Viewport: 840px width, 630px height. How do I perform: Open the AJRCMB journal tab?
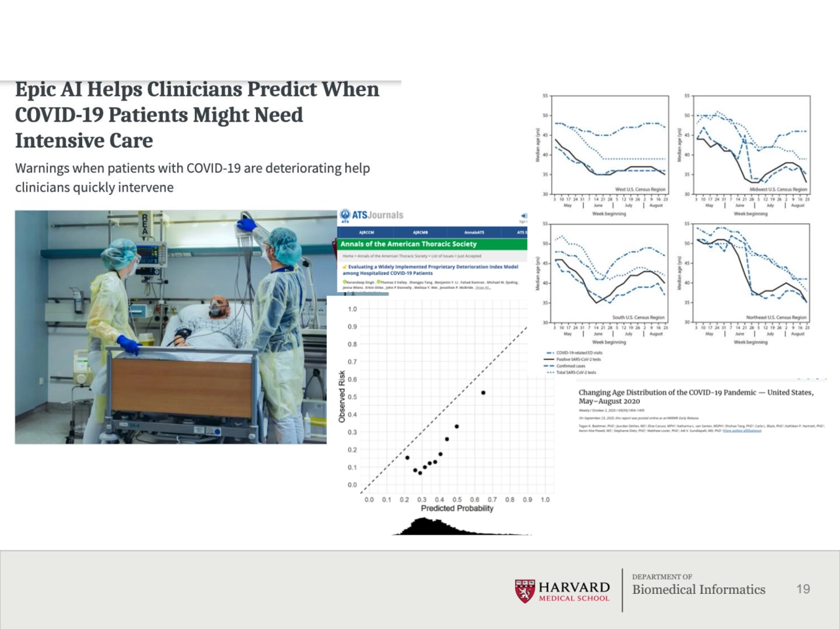[421, 232]
